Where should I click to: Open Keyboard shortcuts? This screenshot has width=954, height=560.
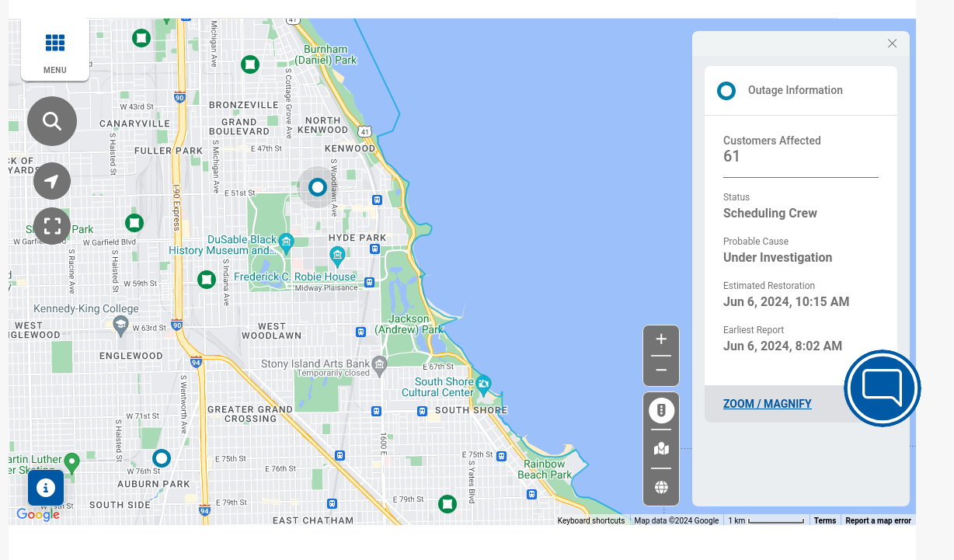point(590,520)
